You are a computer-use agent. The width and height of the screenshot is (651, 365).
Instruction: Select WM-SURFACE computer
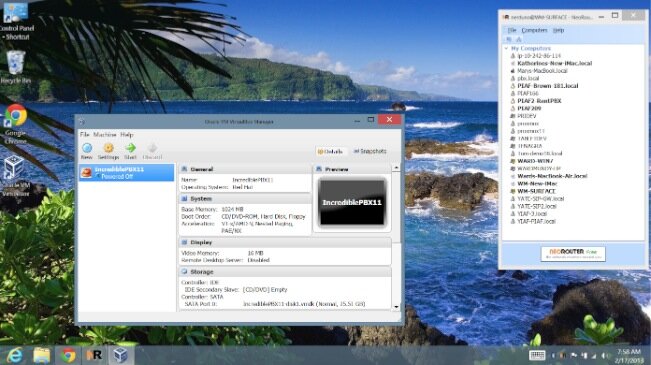pyautogui.click(x=536, y=191)
